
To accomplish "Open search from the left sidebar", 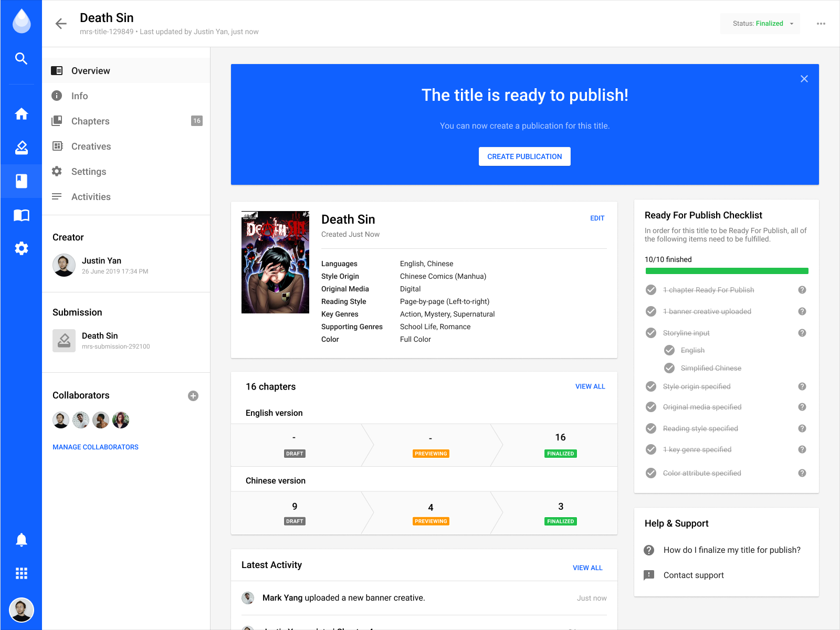I will pyautogui.click(x=21, y=58).
